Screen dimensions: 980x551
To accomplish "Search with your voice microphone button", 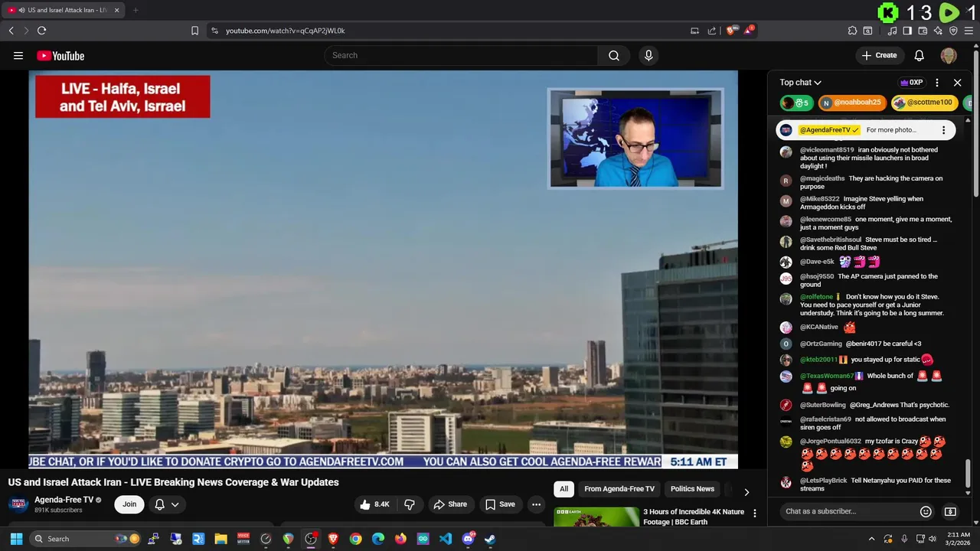I will [648, 55].
